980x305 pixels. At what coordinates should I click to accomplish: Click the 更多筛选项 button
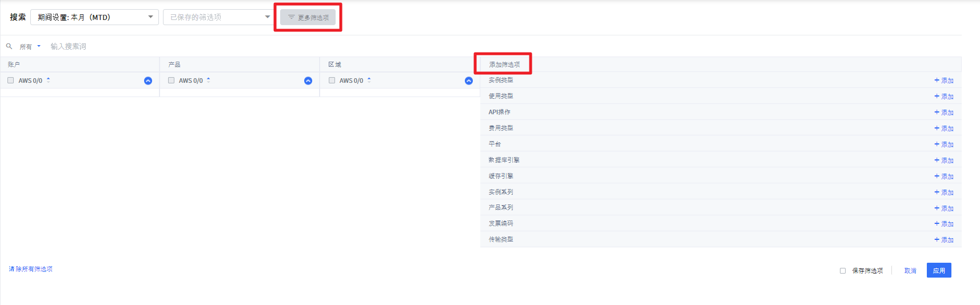click(308, 18)
